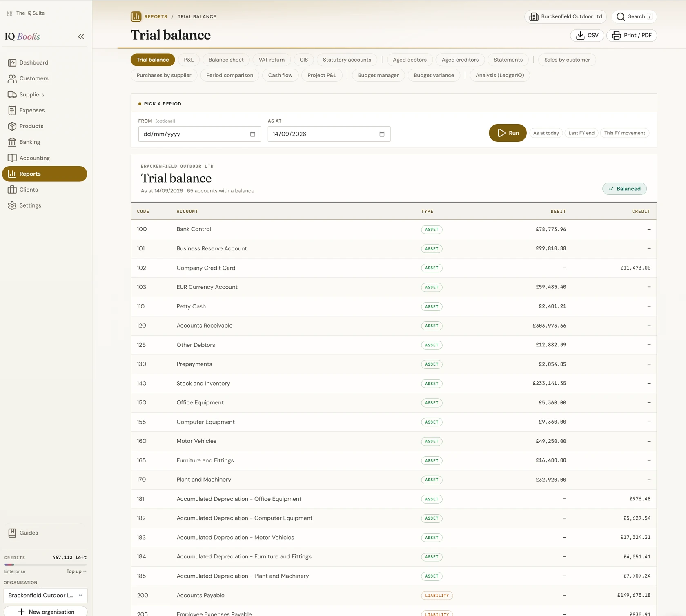Open the From date calendar picker icon

(252, 134)
